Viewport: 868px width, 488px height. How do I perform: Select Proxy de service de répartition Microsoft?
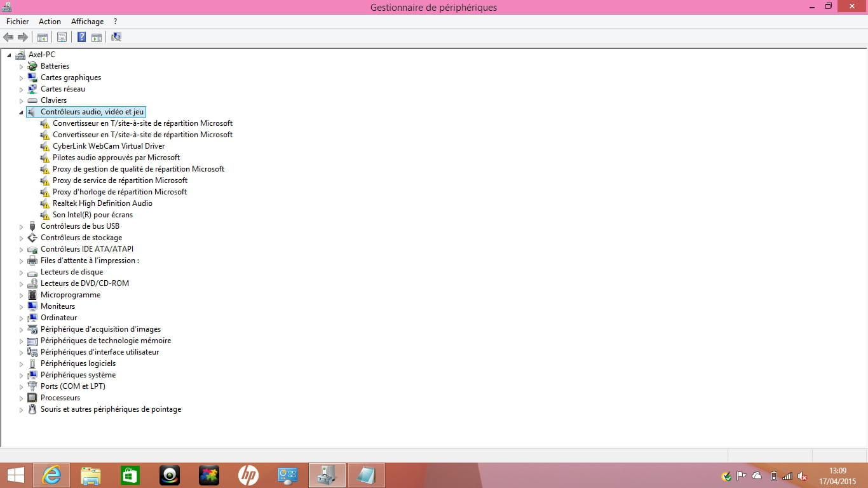pos(120,180)
